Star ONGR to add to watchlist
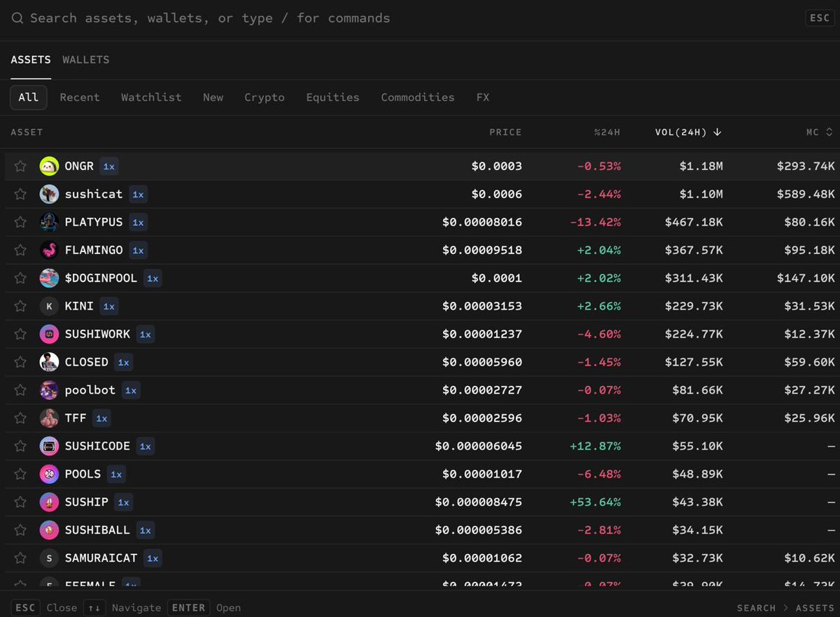Screen dimensions: 840x617 click(20, 166)
